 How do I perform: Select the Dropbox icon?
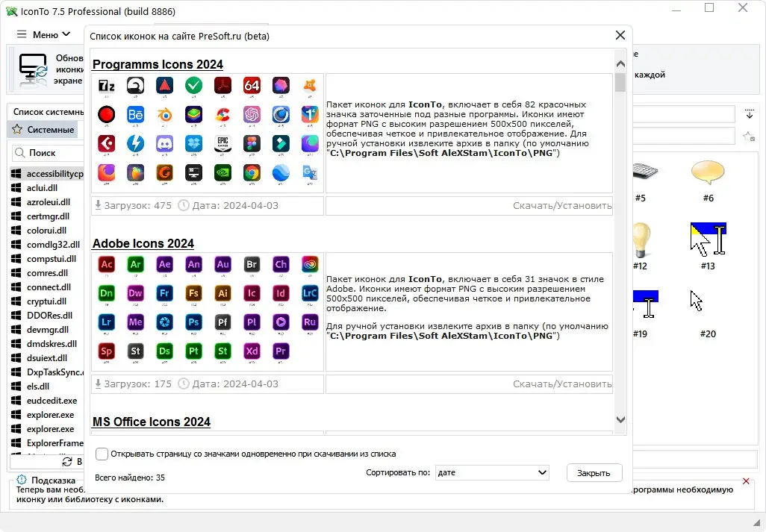click(x=193, y=143)
